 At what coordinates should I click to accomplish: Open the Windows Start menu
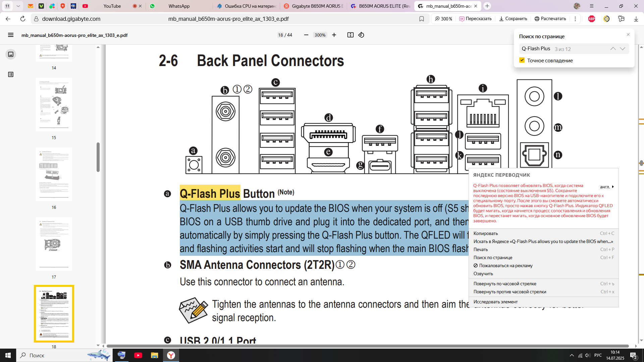click(x=8, y=355)
